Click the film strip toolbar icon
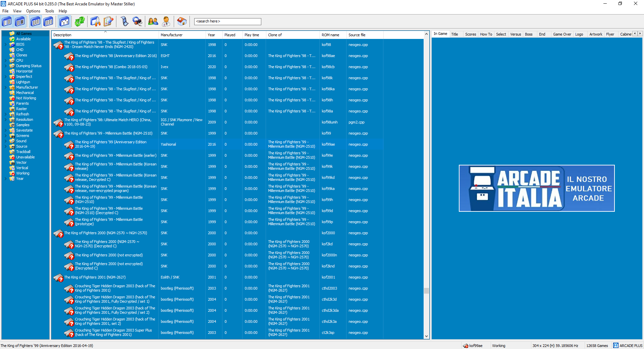The height and width of the screenshot is (349, 644). click(x=124, y=21)
